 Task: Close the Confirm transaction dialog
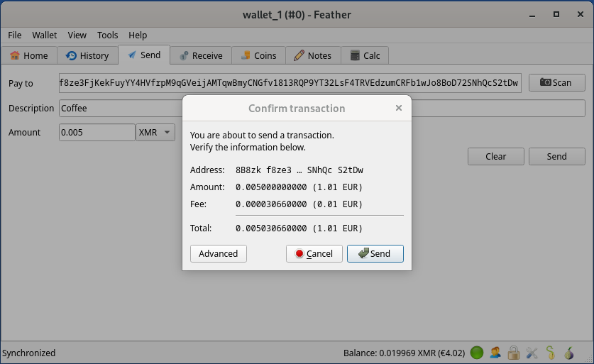tap(399, 109)
